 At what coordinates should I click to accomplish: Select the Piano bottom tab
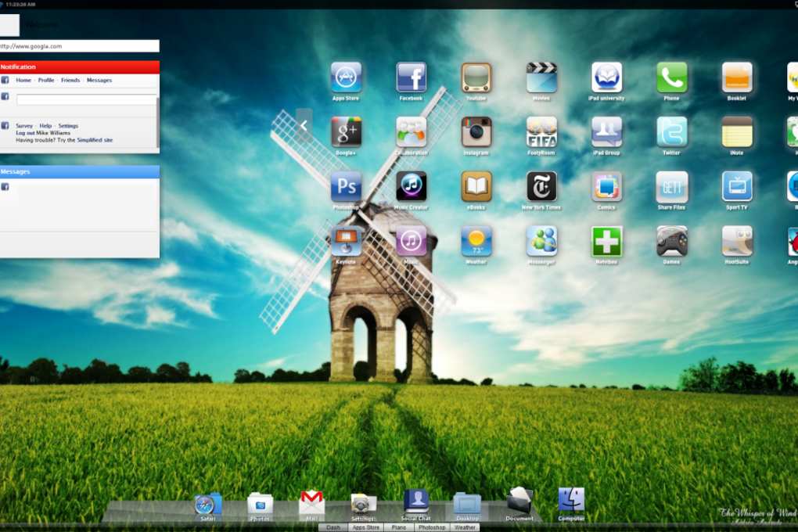(399, 527)
